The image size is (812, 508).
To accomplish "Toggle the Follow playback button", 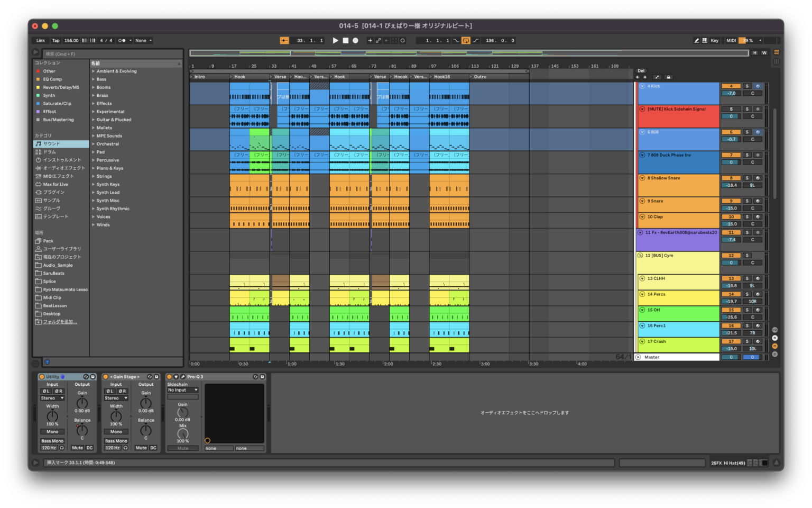I will (284, 40).
